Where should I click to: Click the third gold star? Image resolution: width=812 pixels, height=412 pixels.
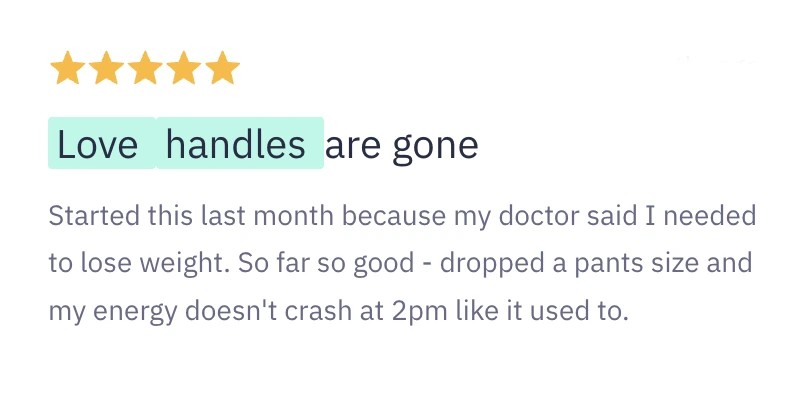click(x=145, y=69)
